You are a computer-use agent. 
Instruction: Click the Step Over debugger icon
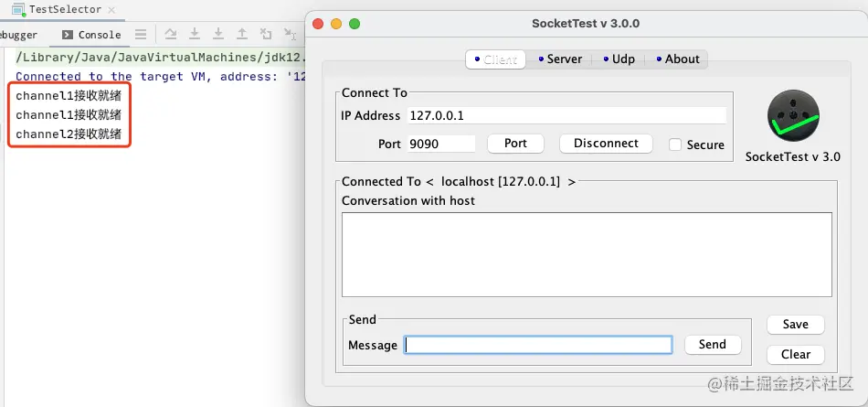coord(171,35)
